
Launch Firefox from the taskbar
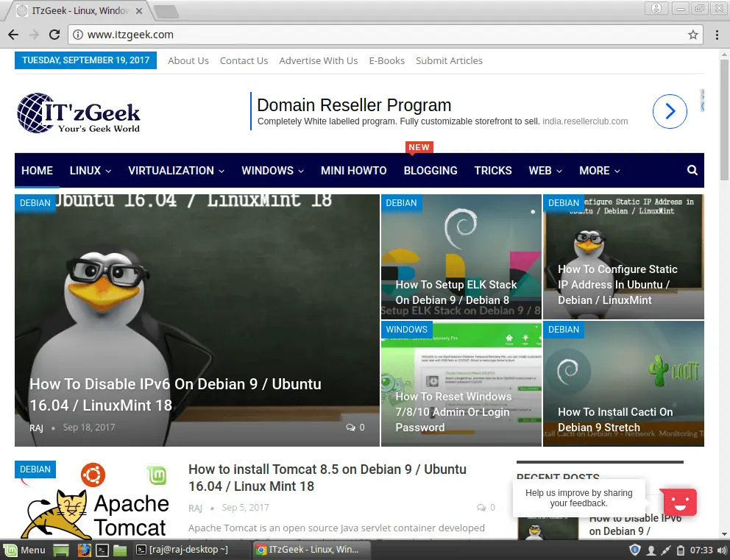tap(85, 550)
